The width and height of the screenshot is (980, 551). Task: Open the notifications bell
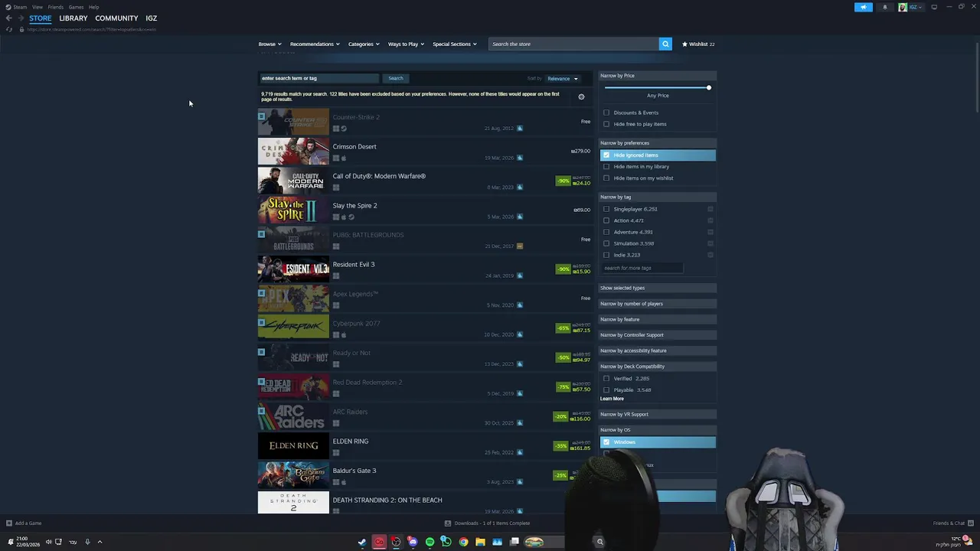tap(885, 7)
